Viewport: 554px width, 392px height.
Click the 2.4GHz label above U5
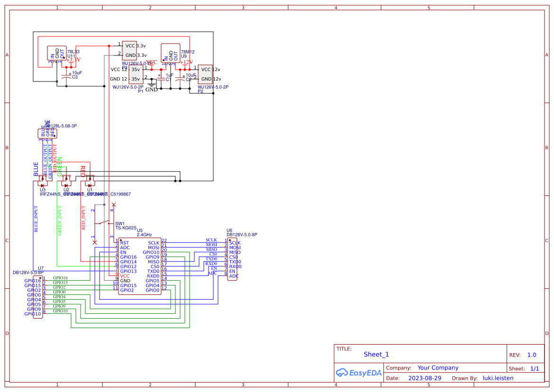144,235
